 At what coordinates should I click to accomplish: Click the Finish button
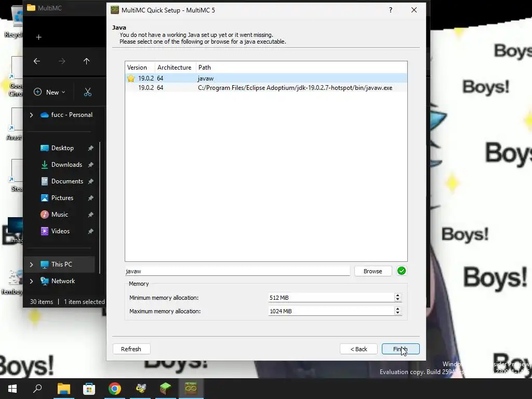401,349
